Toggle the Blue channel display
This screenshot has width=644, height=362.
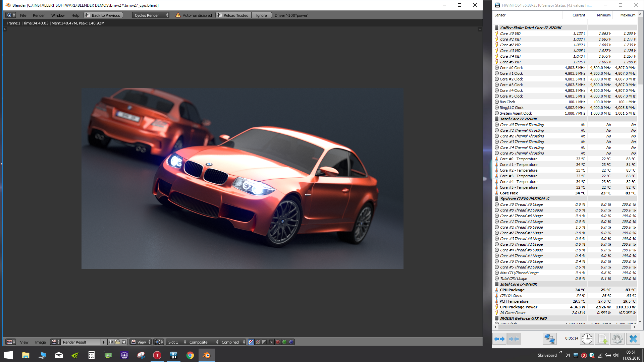291,342
